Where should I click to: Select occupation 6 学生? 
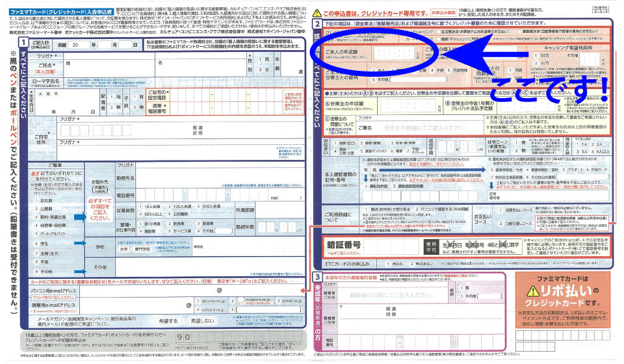click(42, 244)
